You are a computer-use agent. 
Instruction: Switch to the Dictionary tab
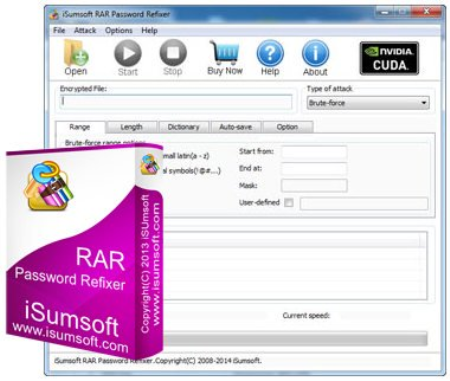pos(183,127)
